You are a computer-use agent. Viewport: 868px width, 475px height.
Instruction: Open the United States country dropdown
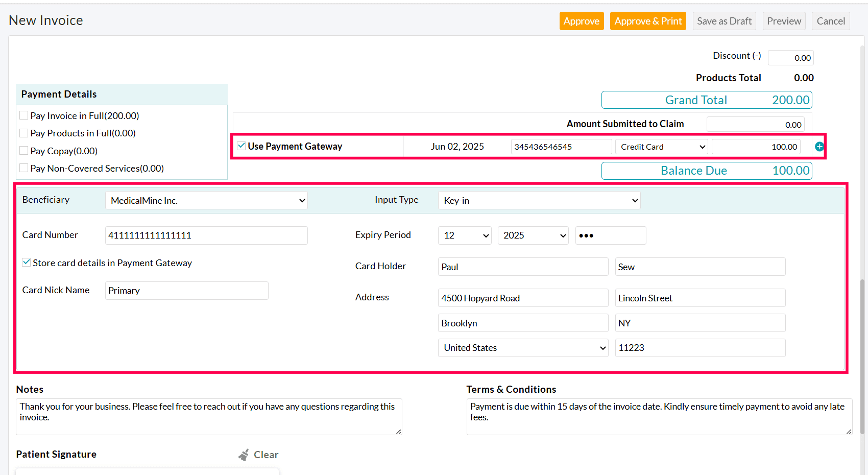click(x=522, y=347)
